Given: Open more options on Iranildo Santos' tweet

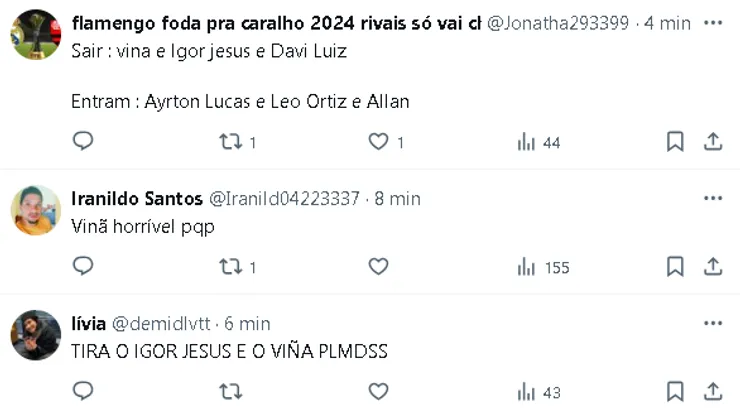Looking at the screenshot, I should (x=712, y=198).
